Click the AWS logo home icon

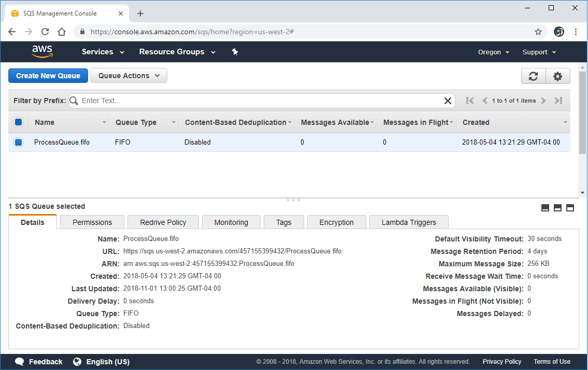coord(42,52)
